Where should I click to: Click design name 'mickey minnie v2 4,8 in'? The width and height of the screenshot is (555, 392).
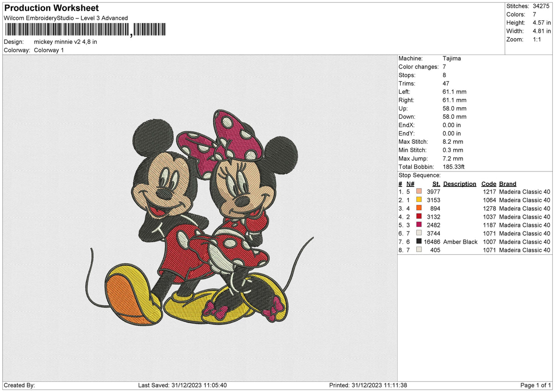click(x=66, y=42)
